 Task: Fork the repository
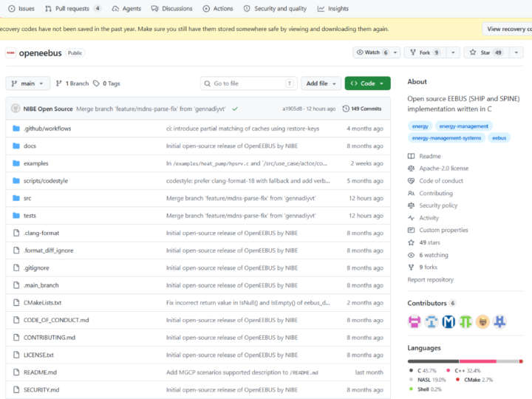[425, 52]
